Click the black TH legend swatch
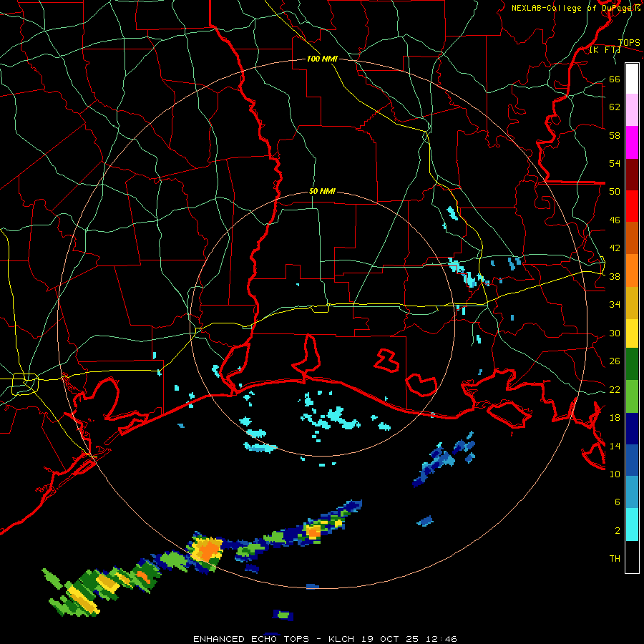The height and width of the screenshot is (644, 644). point(632,557)
